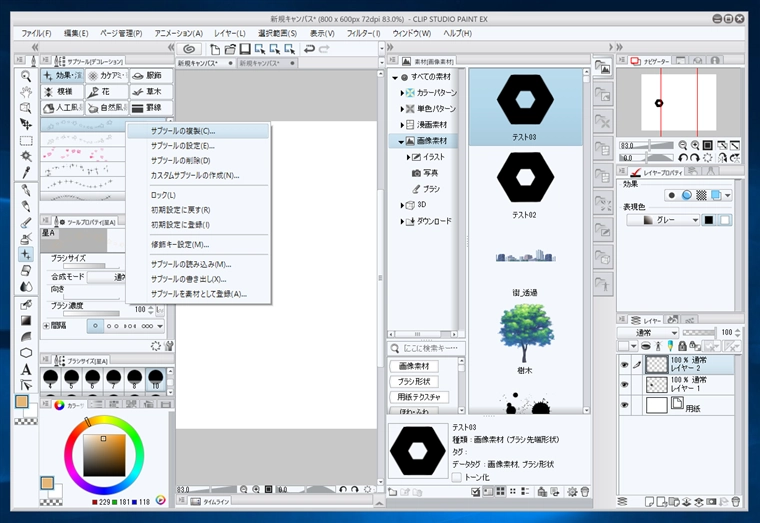Click the Navigator rotate-left icon
This screenshot has width=760, height=523.
tap(682, 158)
